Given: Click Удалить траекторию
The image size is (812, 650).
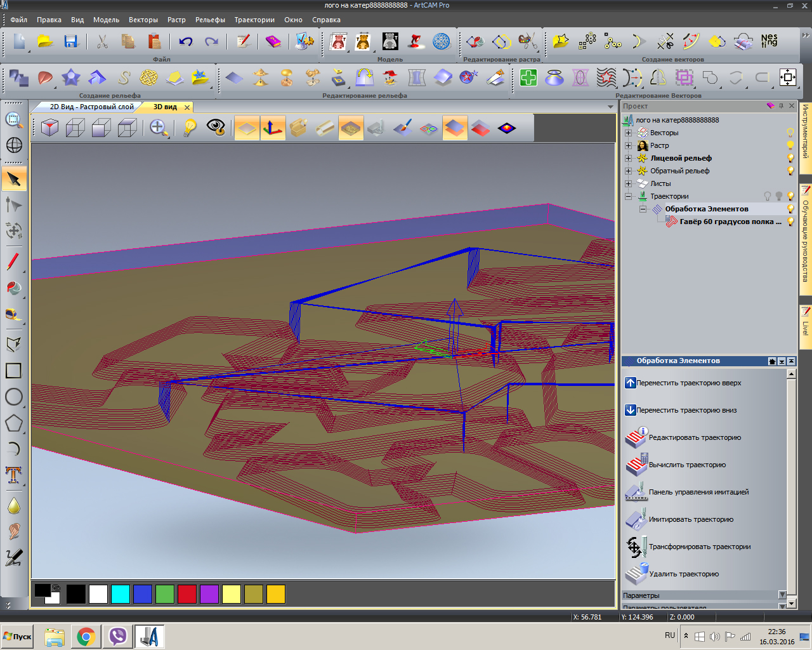Looking at the screenshot, I should coord(684,574).
